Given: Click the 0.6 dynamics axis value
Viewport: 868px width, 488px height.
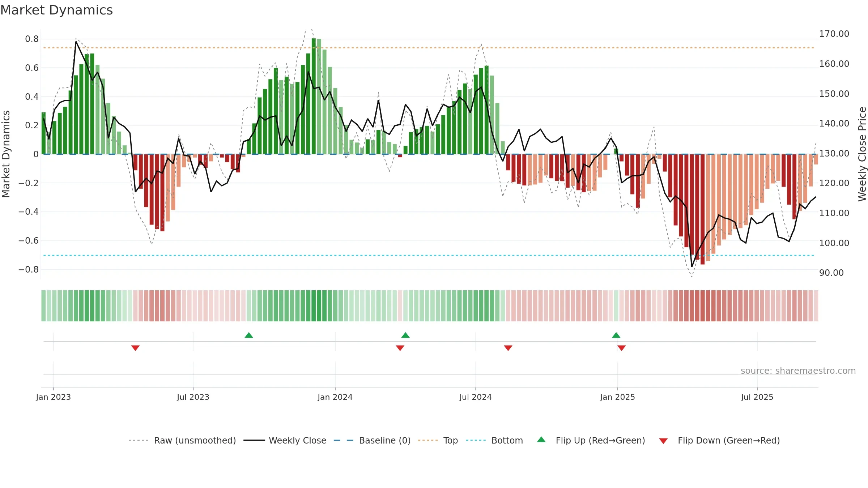Looking at the screenshot, I should pyautogui.click(x=32, y=68).
